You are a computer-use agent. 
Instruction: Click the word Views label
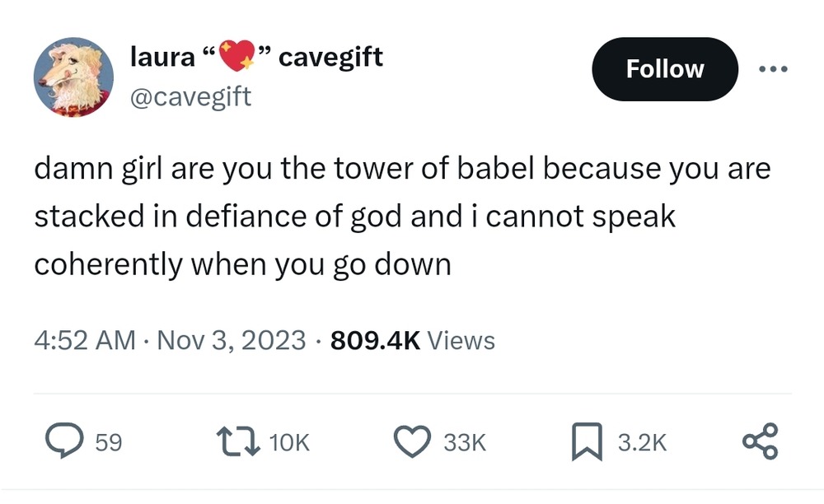pos(461,340)
